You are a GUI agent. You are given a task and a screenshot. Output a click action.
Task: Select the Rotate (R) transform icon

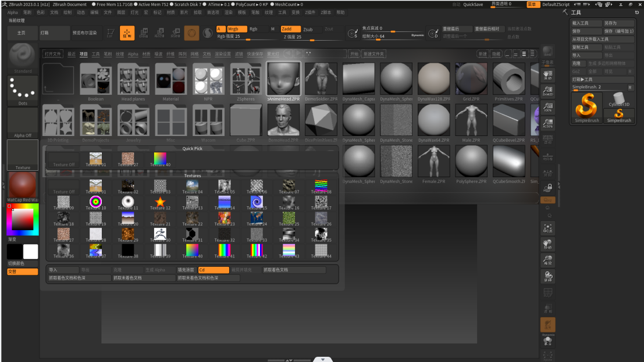point(175,33)
